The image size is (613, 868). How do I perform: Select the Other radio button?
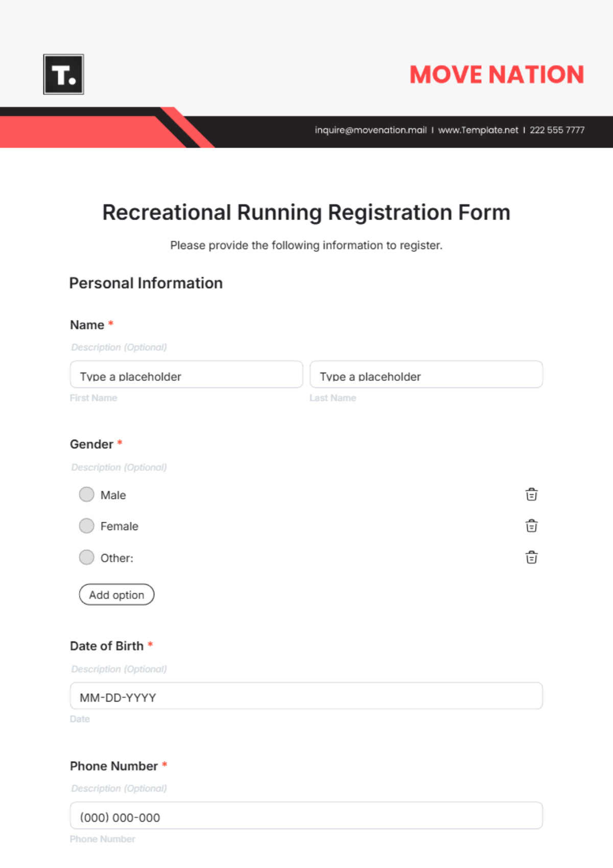[87, 557]
